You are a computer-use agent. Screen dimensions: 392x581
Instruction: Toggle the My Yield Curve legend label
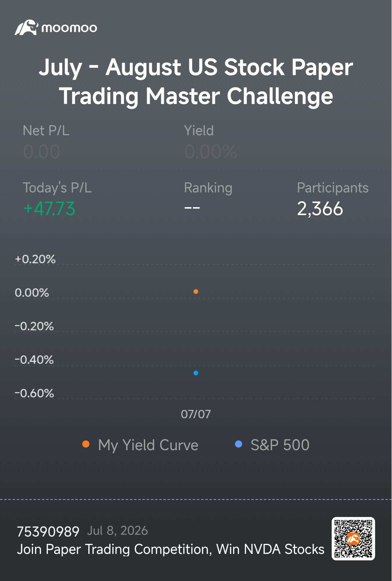pos(148,445)
